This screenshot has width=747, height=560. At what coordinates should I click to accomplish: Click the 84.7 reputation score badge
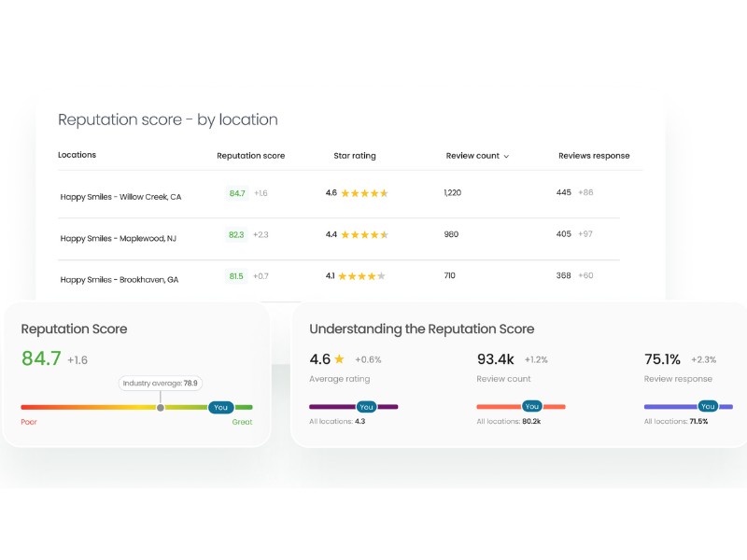237,193
